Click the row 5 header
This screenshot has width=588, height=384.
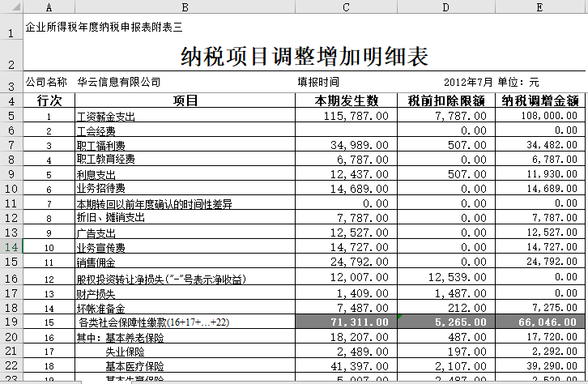[x=11, y=117]
